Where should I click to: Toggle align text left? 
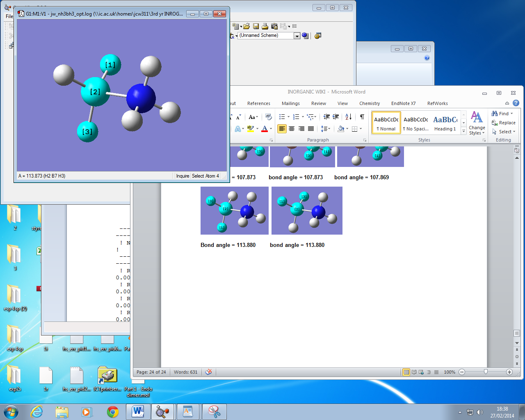[x=282, y=129]
